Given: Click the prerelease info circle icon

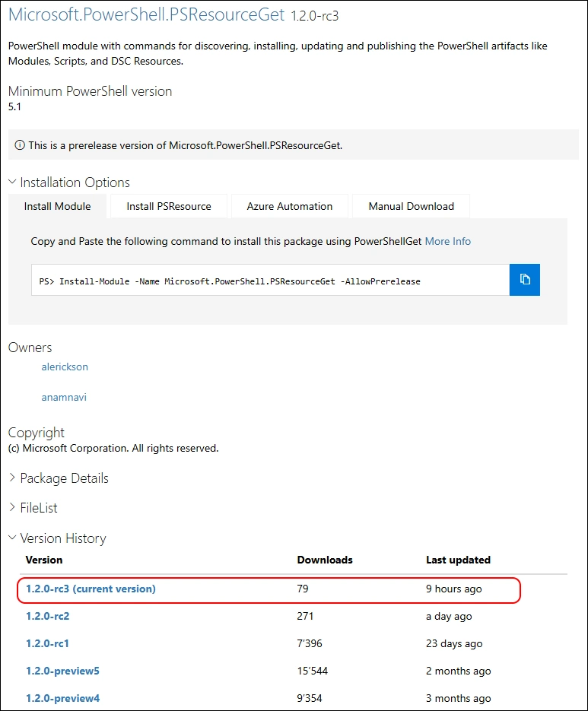Looking at the screenshot, I should click(20, 145).
